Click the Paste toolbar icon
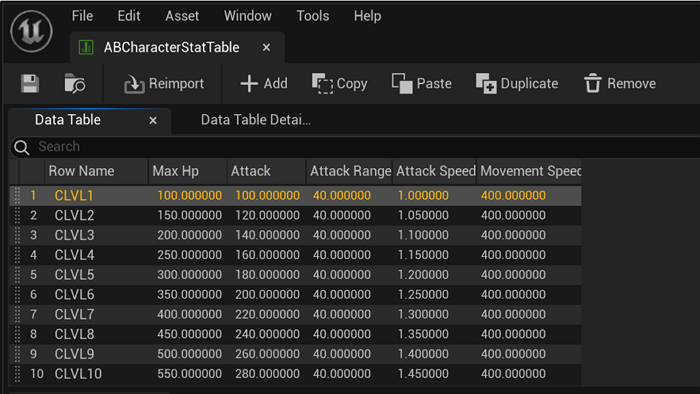Image resolution: width=700 pixels, height=394 pixels. (402, 83)
